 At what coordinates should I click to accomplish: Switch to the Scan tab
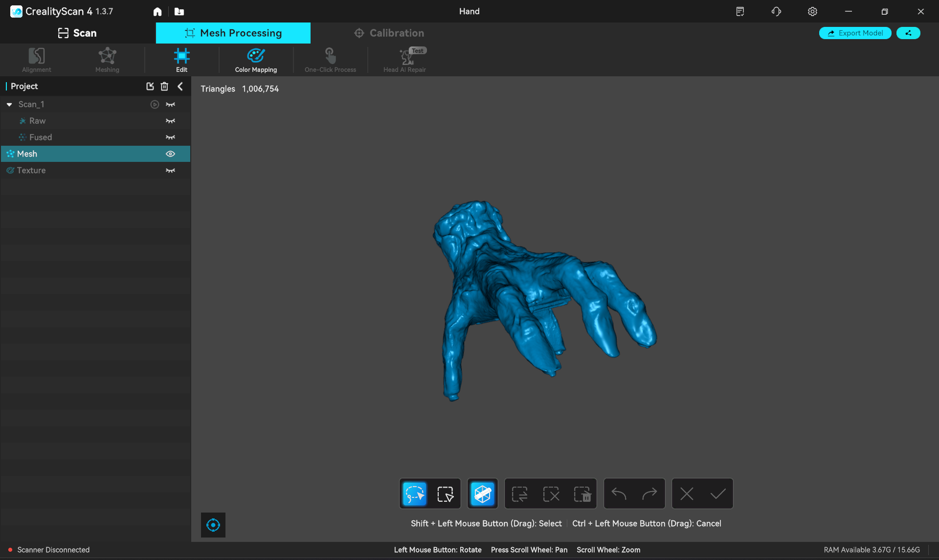(77, 33)
